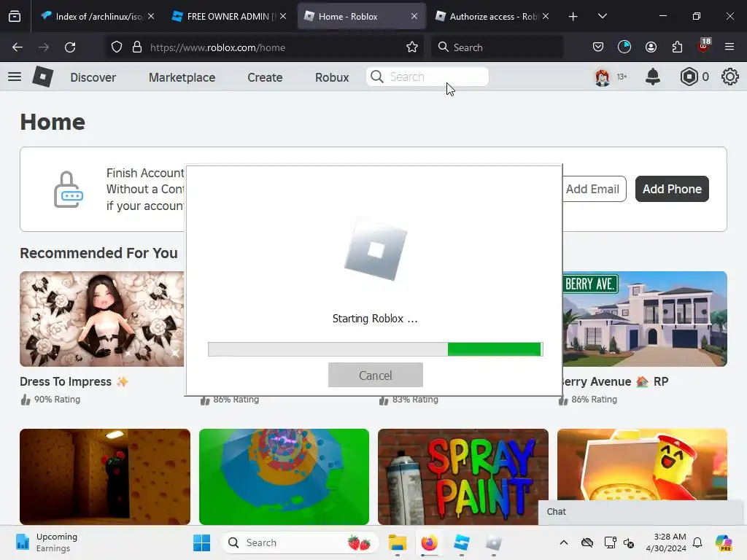Go back with browser back arrow
The width and height of the screenshot is (747, 560).
click(x=18, y=47)
